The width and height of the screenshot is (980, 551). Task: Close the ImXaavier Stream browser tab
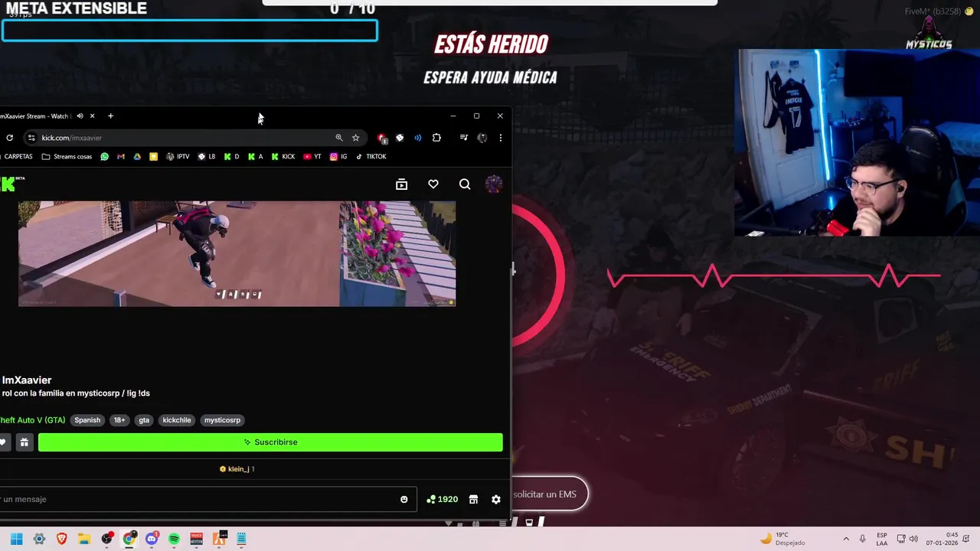[x=92, y=116]
